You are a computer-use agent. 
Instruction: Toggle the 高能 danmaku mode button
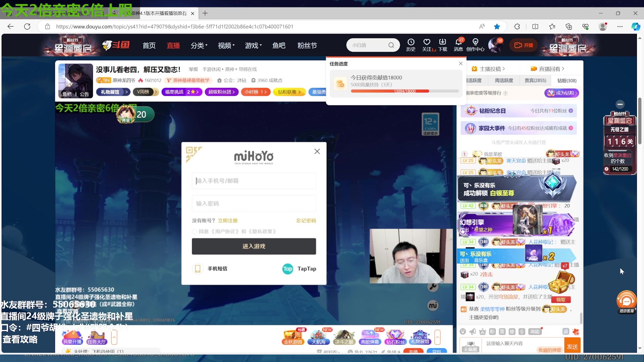[536, 331]
